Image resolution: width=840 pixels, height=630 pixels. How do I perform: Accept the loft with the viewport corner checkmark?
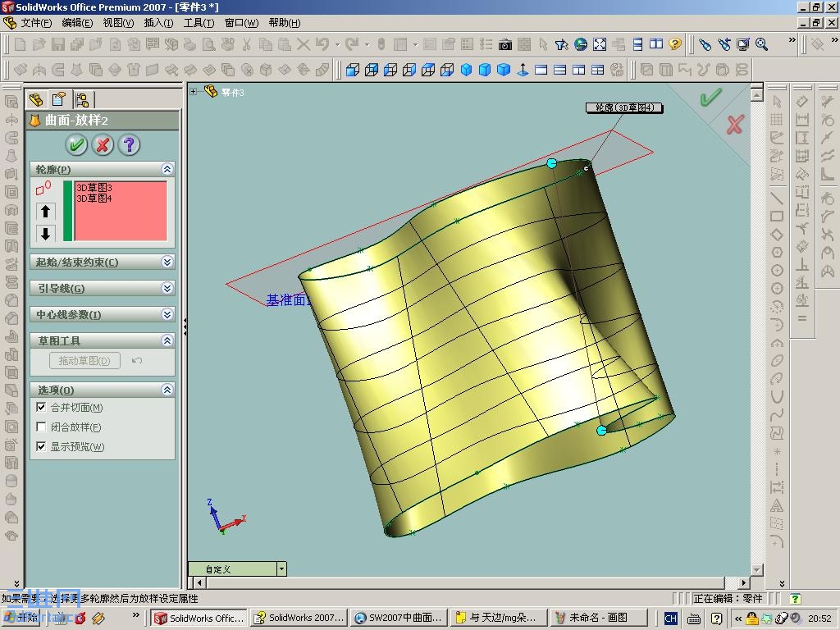click(710, 97)
